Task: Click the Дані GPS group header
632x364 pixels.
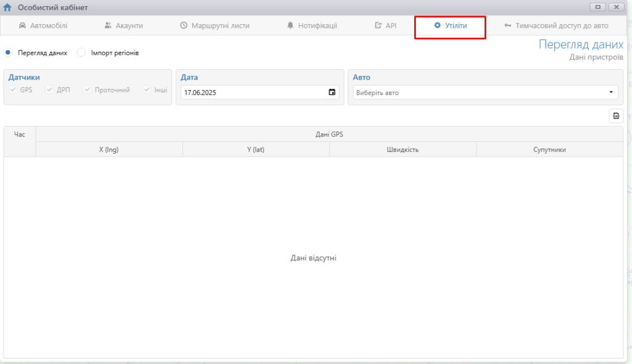Action: 330,134
